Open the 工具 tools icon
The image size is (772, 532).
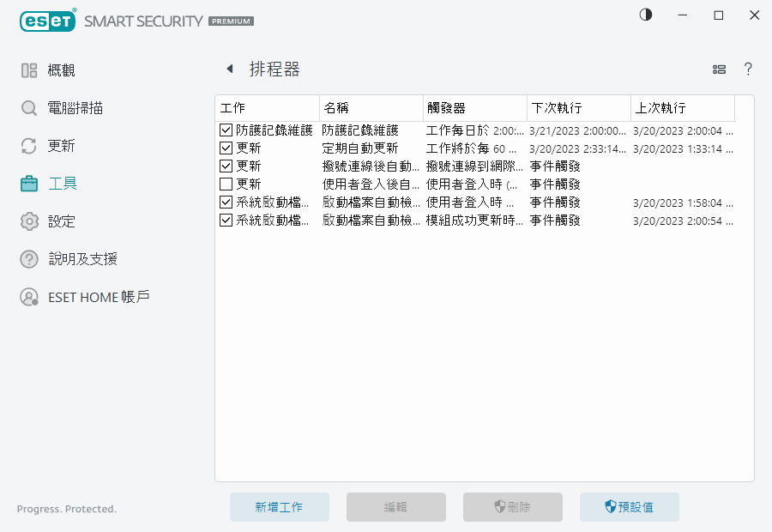(27, 183)
